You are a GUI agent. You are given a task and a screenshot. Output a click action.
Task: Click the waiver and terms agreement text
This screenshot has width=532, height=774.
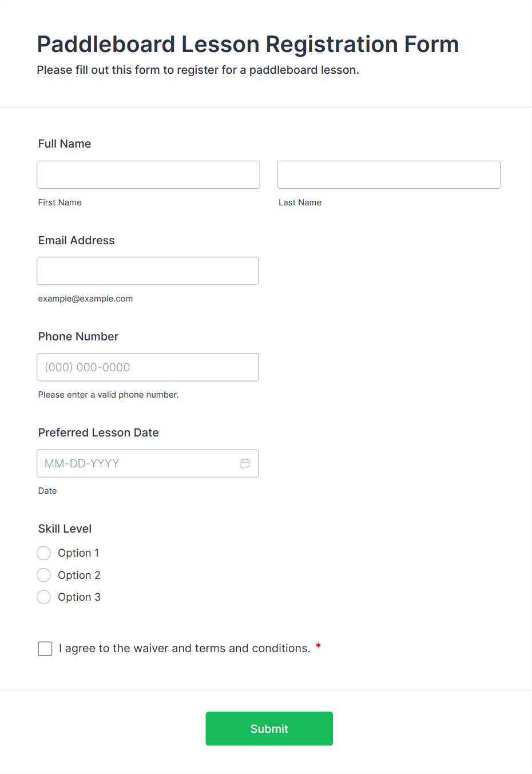[x=184, y=648]
